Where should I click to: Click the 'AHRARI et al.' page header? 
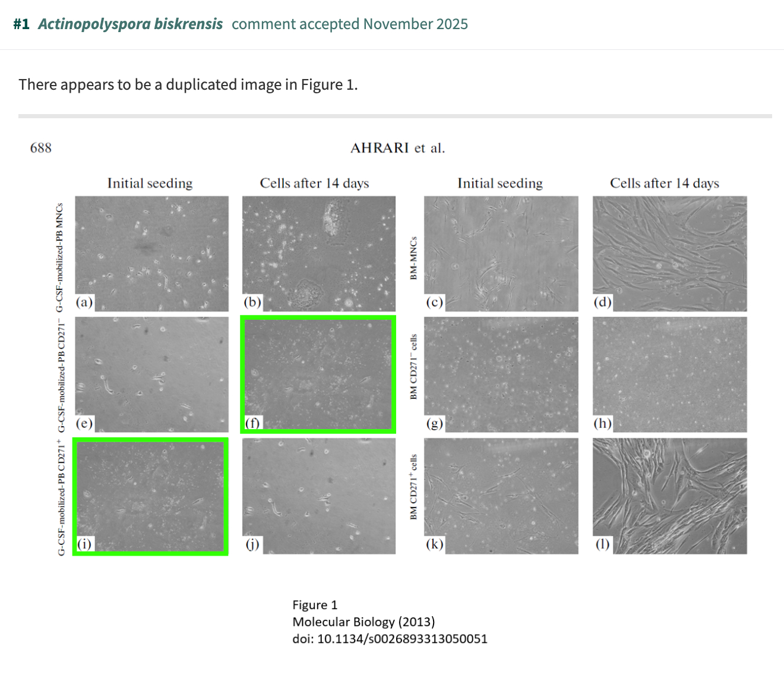pyautogui.click(x=397, y=148)
